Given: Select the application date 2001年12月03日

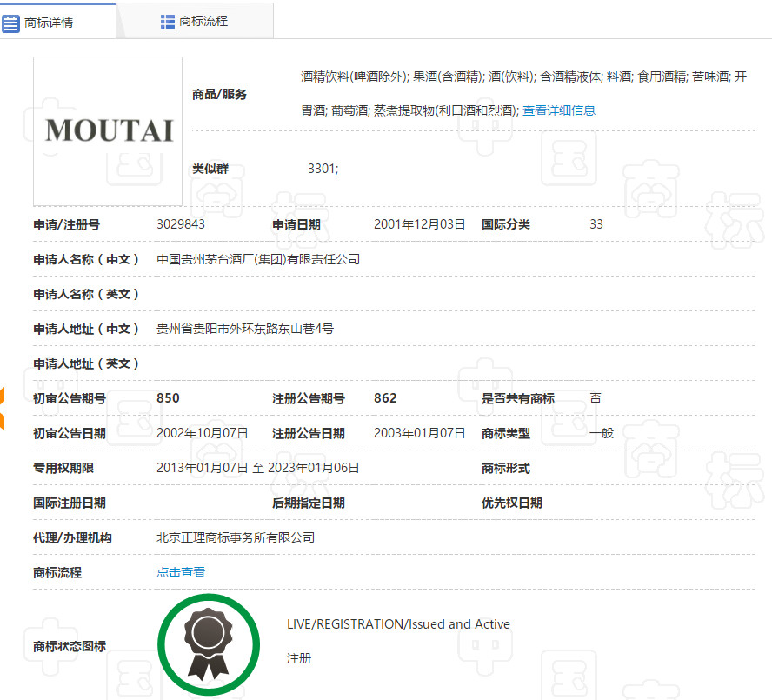Looking at the screenshot, I should coord(420,224).
